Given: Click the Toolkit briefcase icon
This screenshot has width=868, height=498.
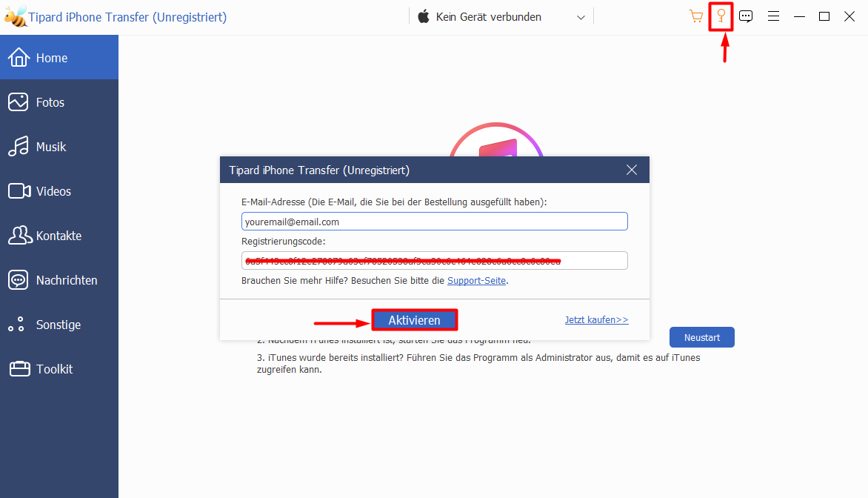Looking at the screenshot, I should 19,369.
